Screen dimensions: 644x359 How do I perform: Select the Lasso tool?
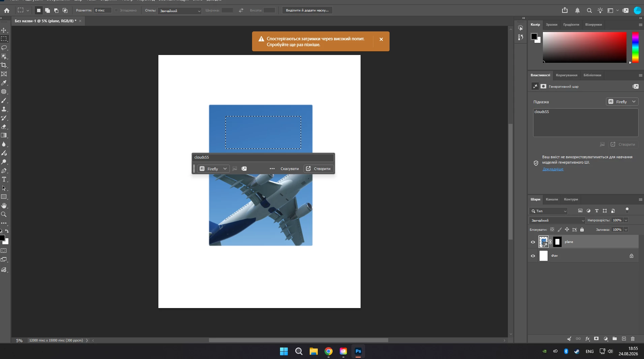(4, 48)
